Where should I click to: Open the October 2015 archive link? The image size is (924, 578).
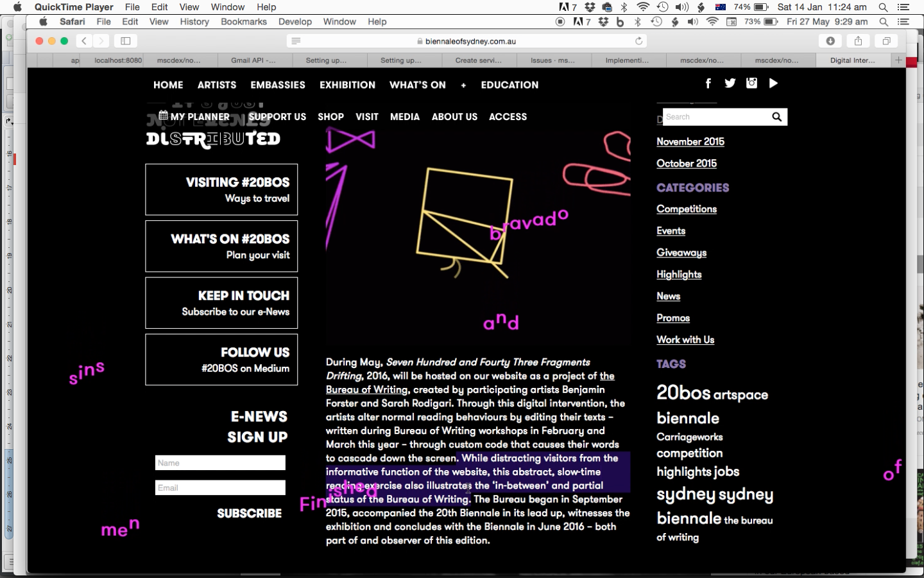point(687,164)
